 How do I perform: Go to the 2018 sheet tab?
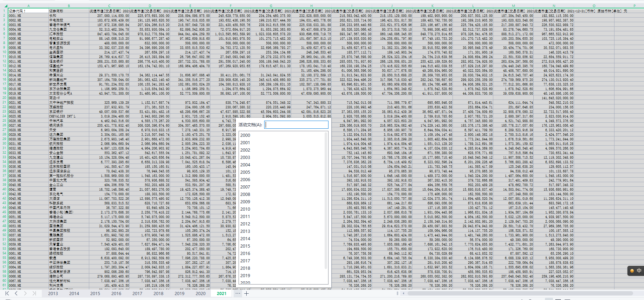pos(158,293)
